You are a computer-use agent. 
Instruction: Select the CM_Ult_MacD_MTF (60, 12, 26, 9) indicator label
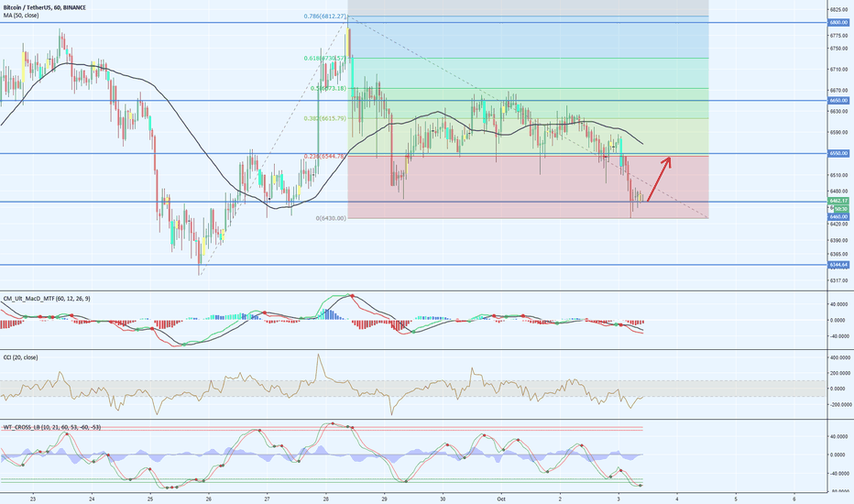[x=47, y=299]
